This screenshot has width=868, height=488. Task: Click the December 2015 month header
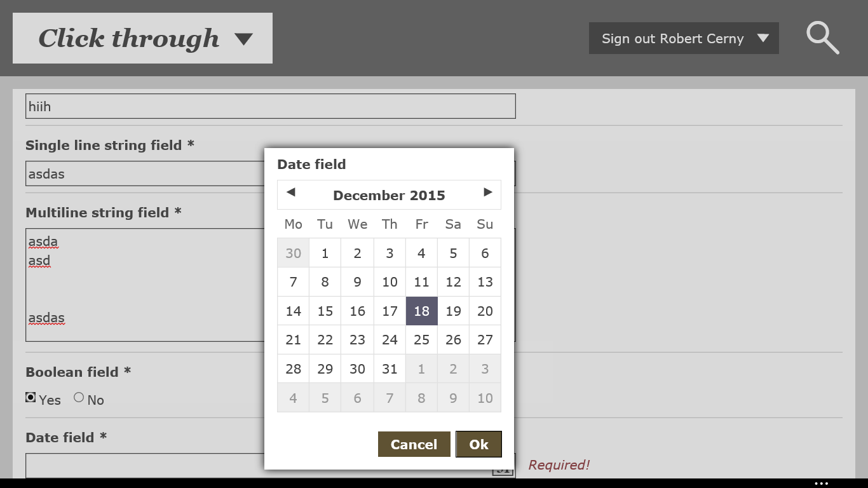389,196
